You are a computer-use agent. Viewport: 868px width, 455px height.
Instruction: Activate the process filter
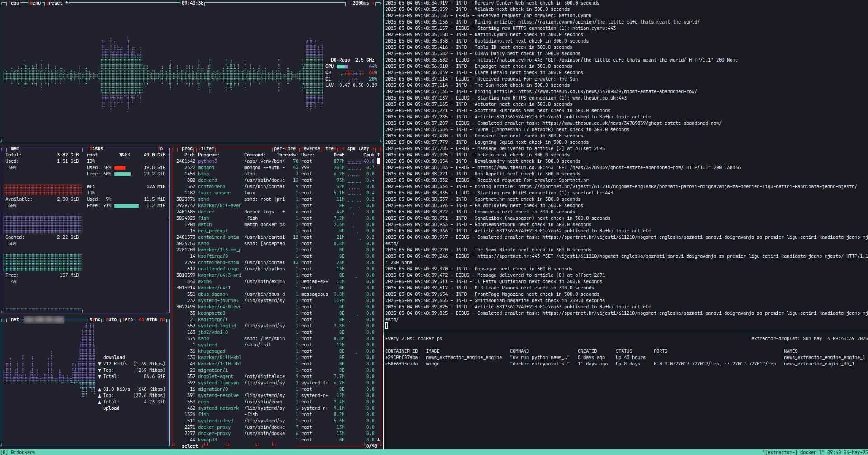coord(206,149)
